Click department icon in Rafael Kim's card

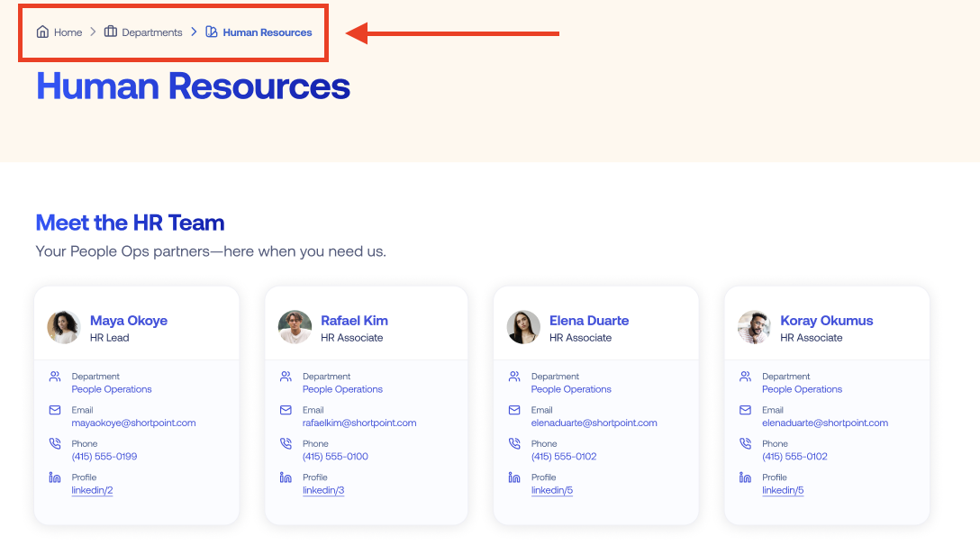(x=286, y=377)
